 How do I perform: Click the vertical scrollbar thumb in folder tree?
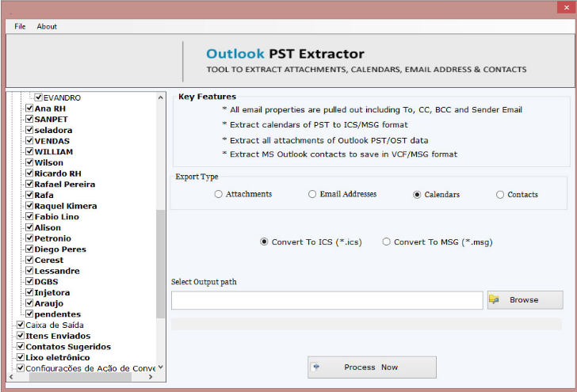point(160,264)
